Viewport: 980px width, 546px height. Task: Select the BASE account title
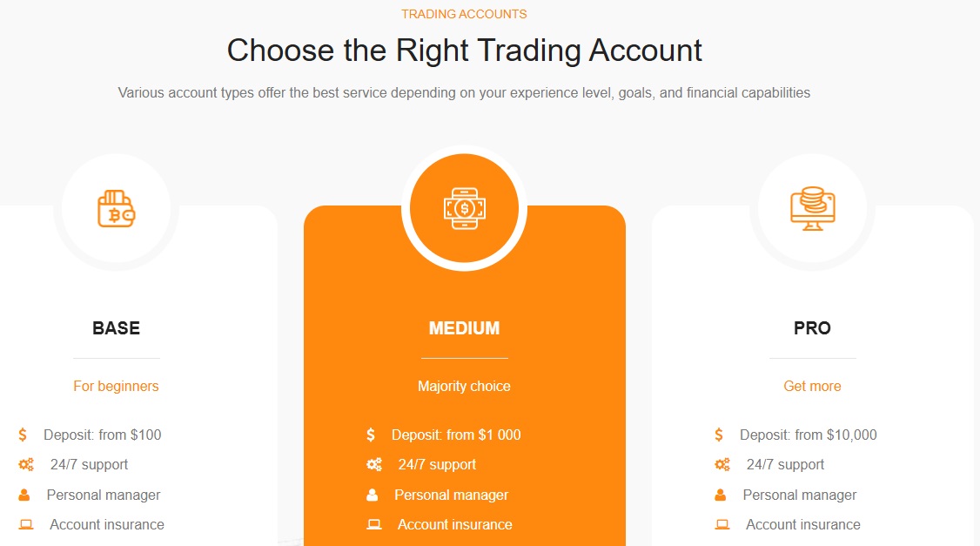117,328
